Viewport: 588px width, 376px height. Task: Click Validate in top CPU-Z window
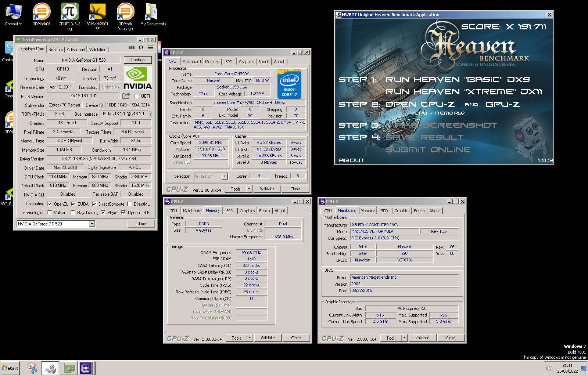(267, 189)
